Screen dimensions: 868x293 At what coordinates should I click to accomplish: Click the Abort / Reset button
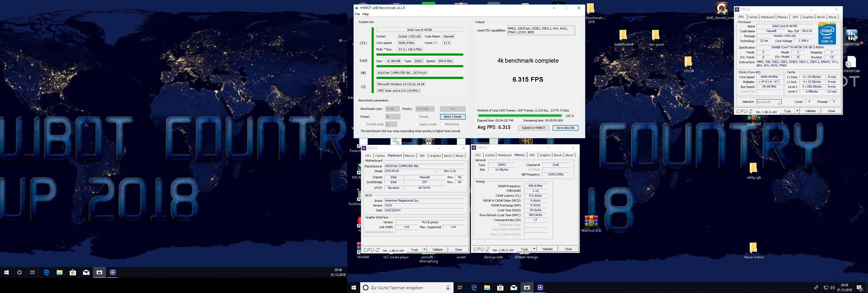(452, 117)
